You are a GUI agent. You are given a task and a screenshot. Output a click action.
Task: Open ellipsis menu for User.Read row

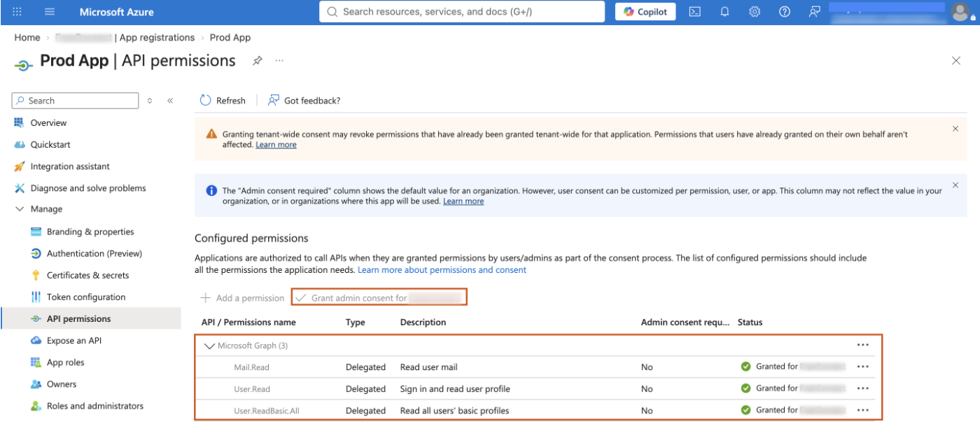pyautogui.click(x=862, y=388)
